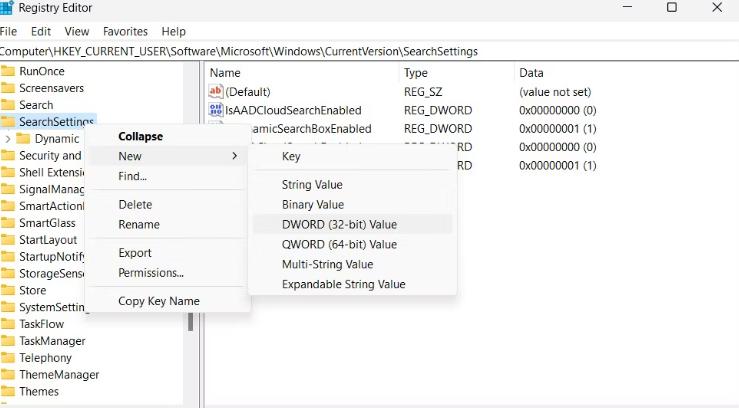Click the StorageSense folder icon

pos(8,274)
